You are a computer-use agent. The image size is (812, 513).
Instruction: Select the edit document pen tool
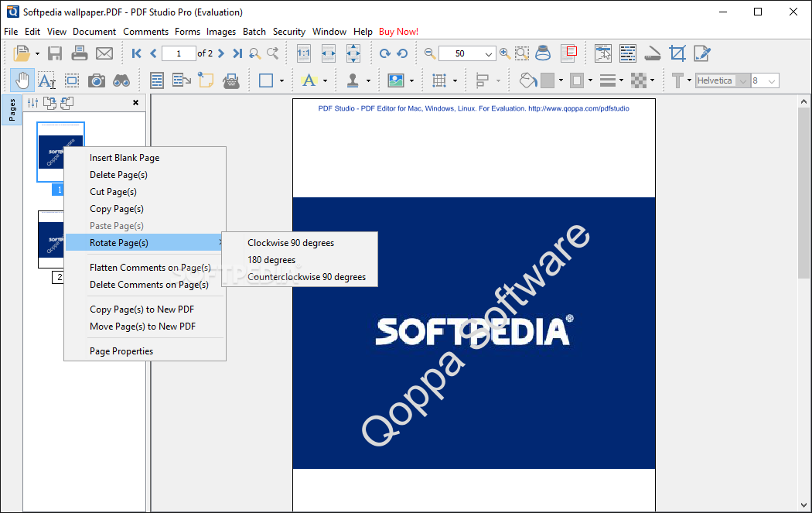(702, 53)
